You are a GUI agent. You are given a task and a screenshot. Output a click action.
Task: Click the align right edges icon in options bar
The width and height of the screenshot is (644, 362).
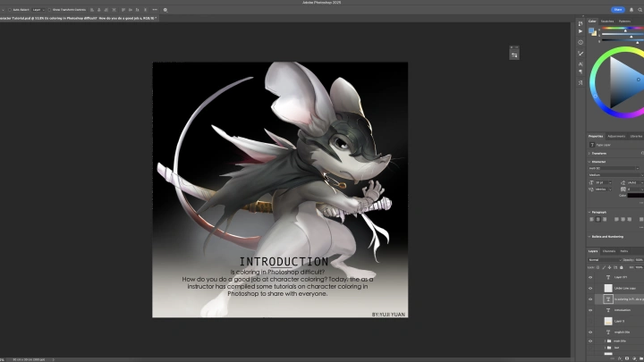[106, 10]
